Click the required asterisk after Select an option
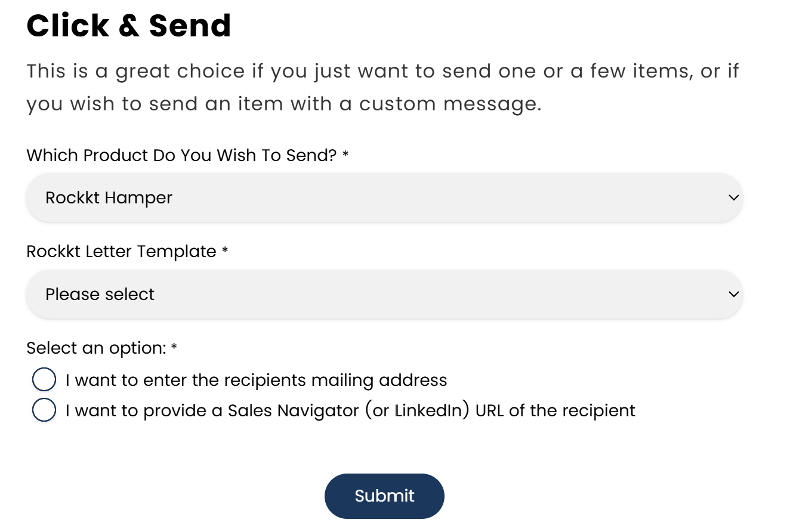790x532 pixels. click(x=174, y=348)
